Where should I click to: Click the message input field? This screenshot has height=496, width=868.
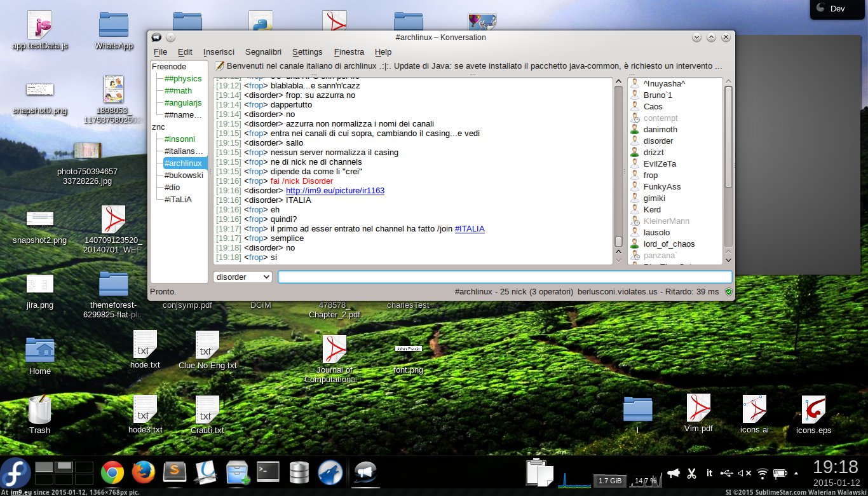coord(505,277)
